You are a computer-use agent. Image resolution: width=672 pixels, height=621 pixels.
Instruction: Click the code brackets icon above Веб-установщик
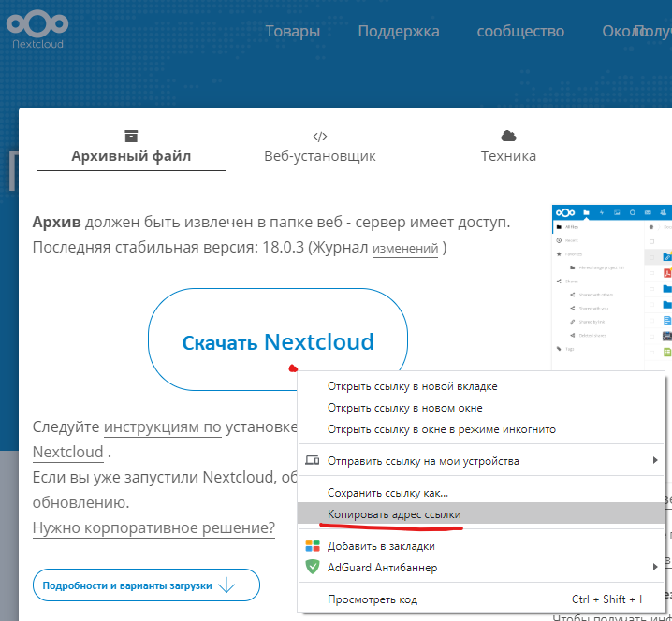pyautogui.click(x=320, y=136)
